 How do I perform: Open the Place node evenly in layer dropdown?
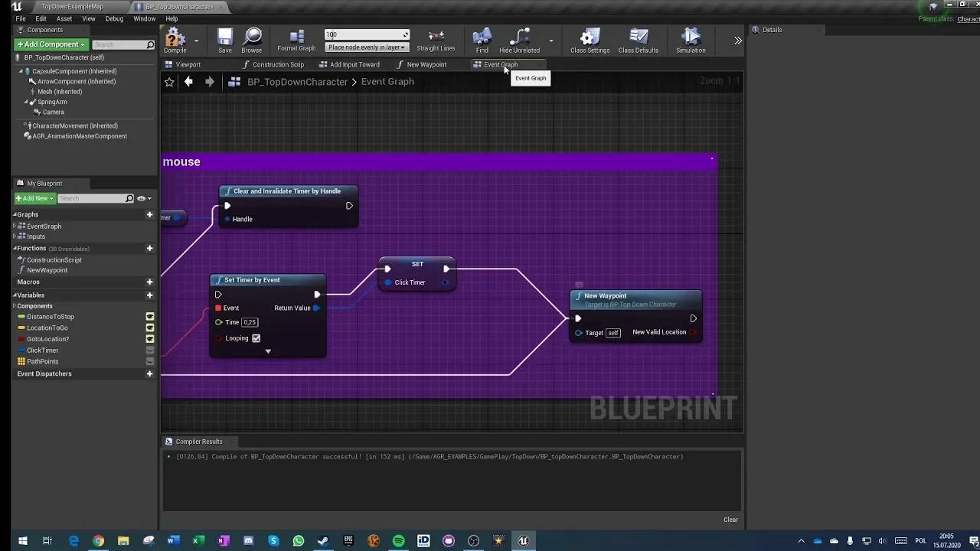pos(367,48)
